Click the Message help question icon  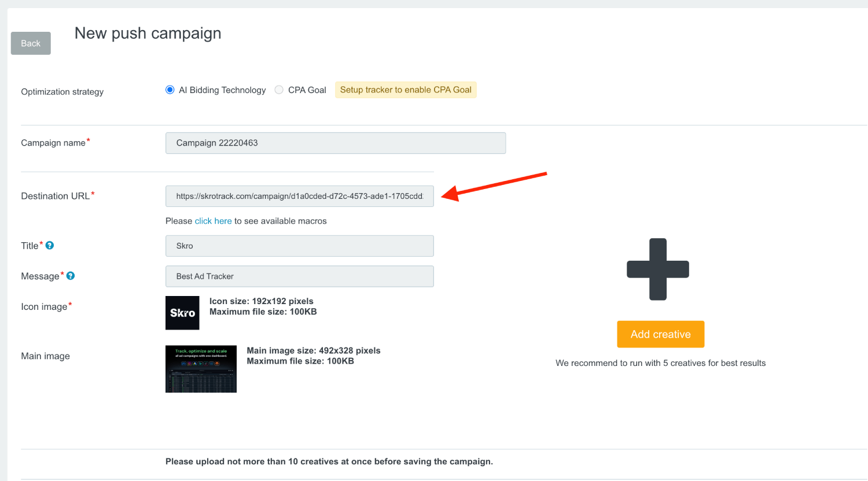coord(71,276)
